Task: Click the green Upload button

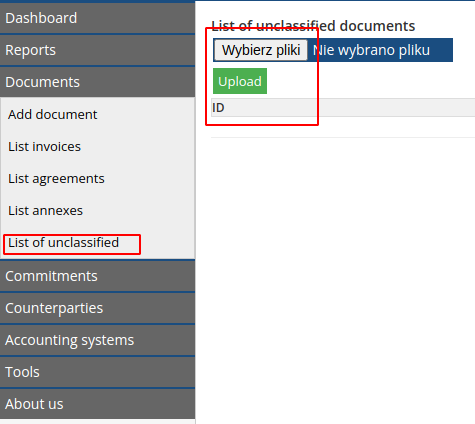Action: click(x=240, y=81)
